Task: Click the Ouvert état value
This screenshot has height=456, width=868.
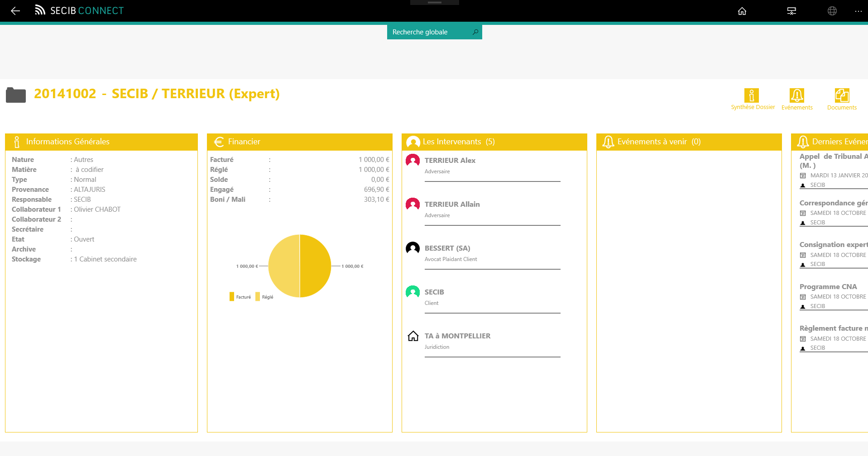Action: 84,239
